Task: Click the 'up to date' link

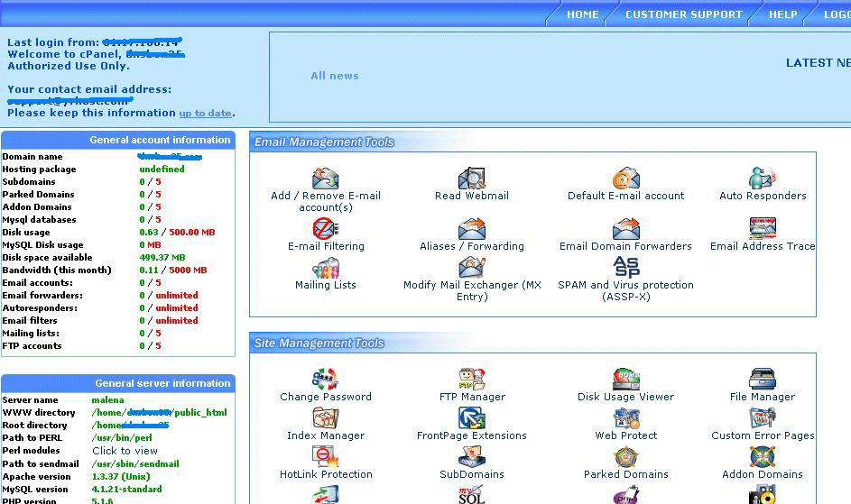Action: [205, 114]
